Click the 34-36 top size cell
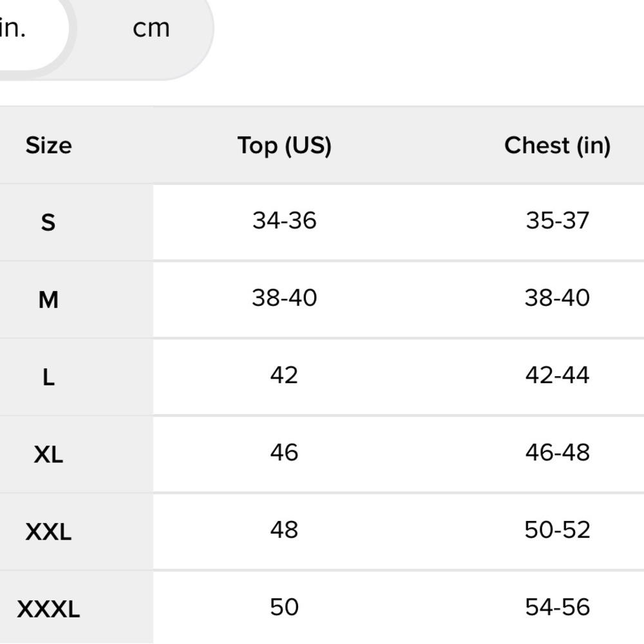This screenshot has height=644, width=644. pyautogui.click(x=284, y=221)
